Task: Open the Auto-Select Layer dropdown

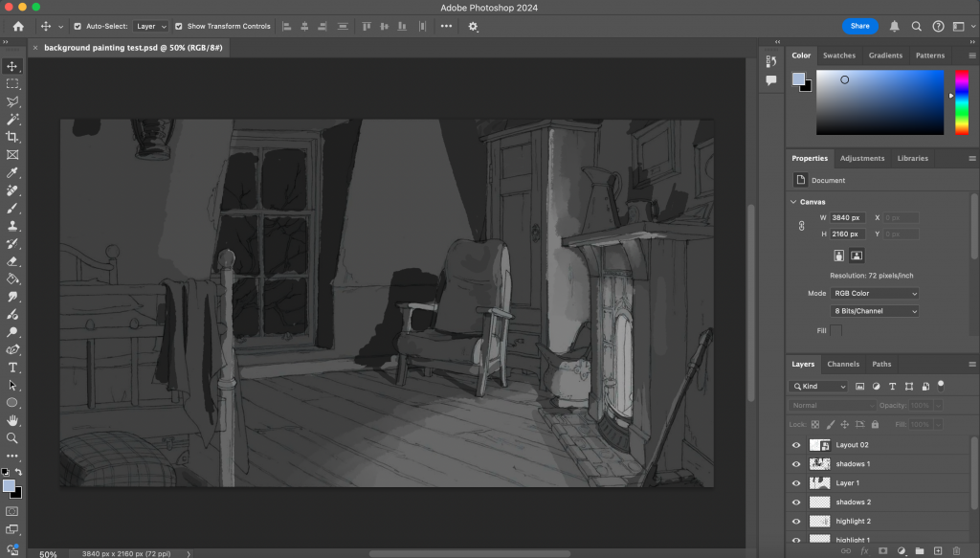Action: [150, 26]
